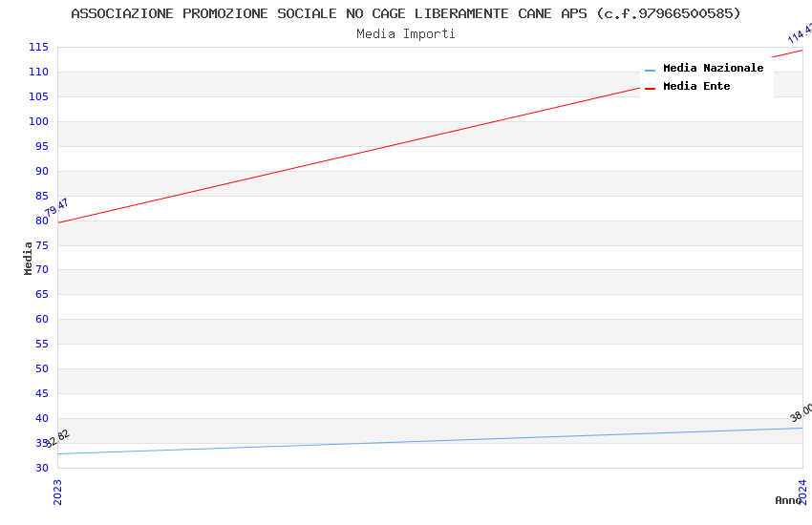Viewport: 812px width, 525px height.
Task: Click the 38.00 data label
Action: click(x=801, y=412)
